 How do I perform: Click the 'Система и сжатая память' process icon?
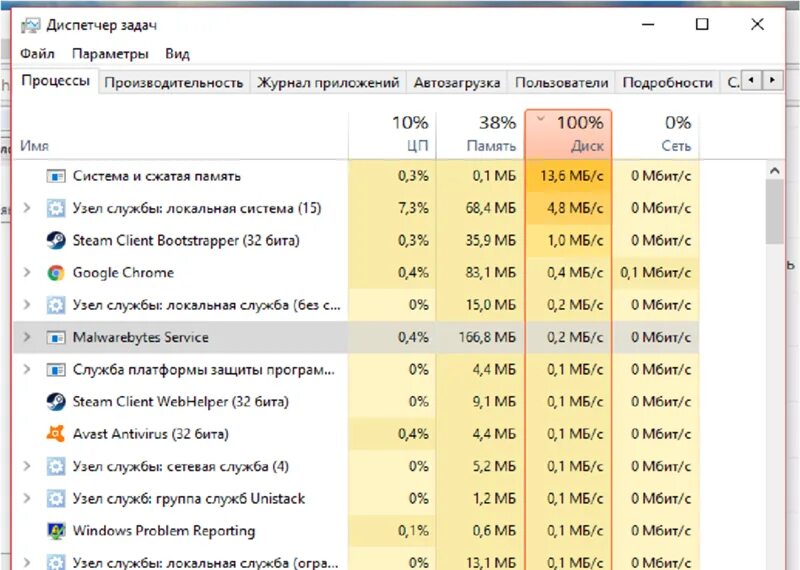pos(56,177)
